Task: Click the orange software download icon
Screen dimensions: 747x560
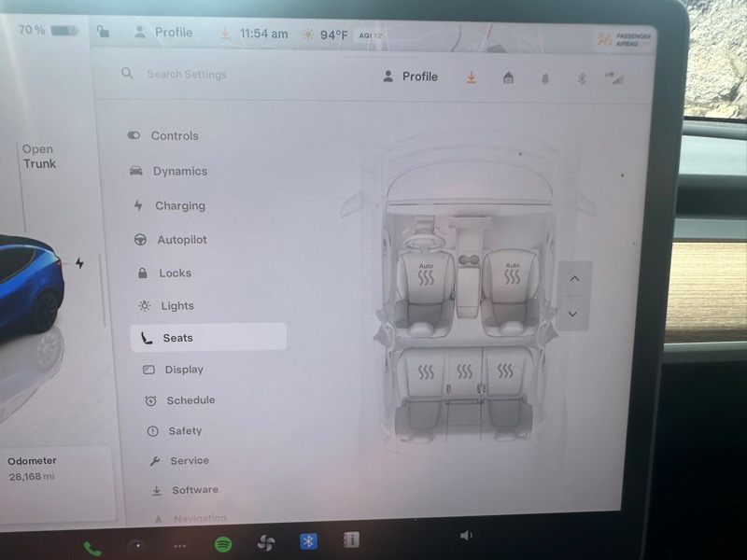Action: [471, 77]
